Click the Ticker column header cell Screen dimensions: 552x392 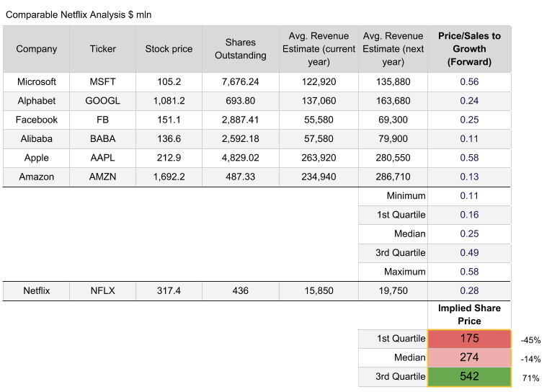102,49
